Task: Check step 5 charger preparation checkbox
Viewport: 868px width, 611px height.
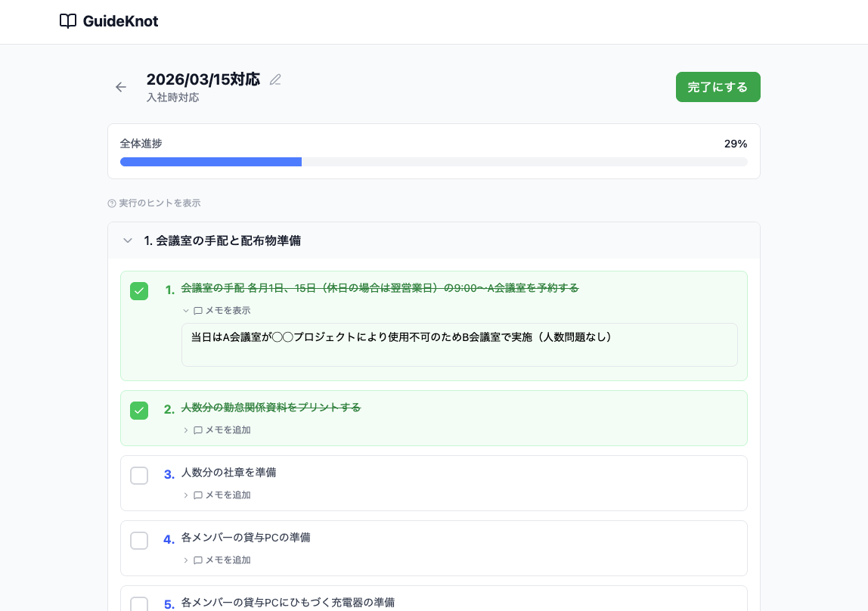Action: [139, 604]
